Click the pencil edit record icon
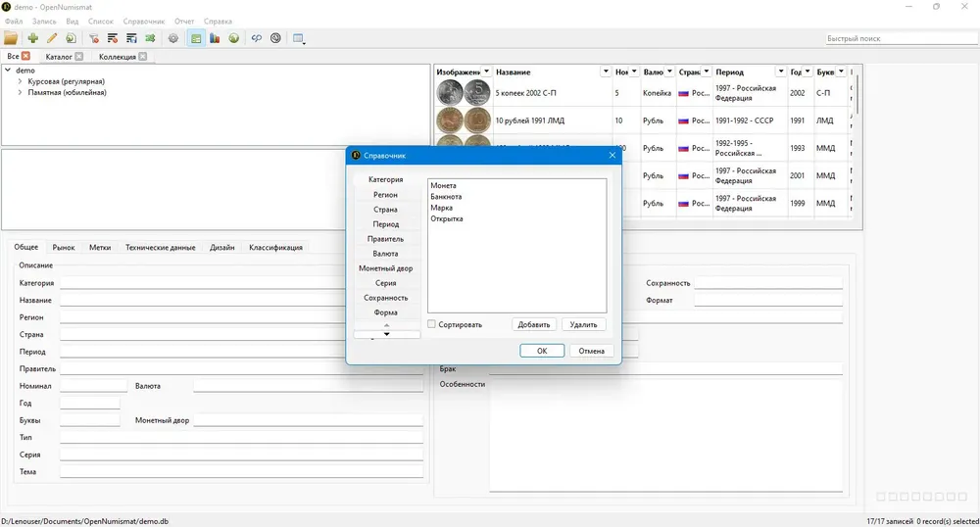 pos(52,38)
